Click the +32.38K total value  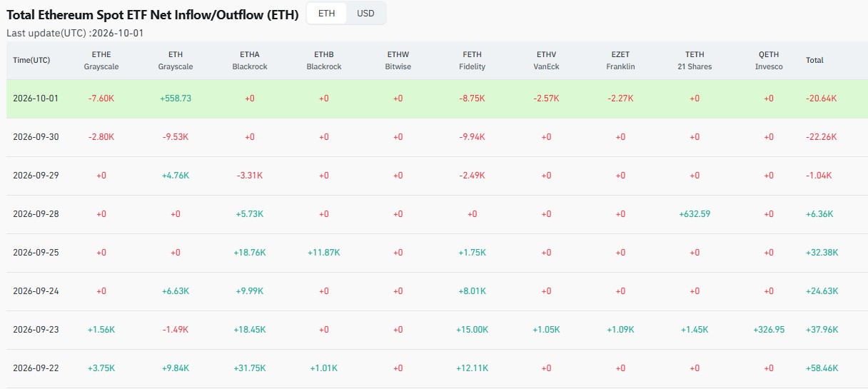click(822, 253)
